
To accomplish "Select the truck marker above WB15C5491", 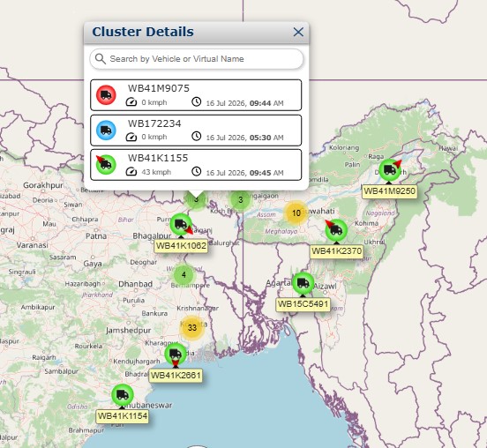I will pyautogui.click(x=303, y=283).
